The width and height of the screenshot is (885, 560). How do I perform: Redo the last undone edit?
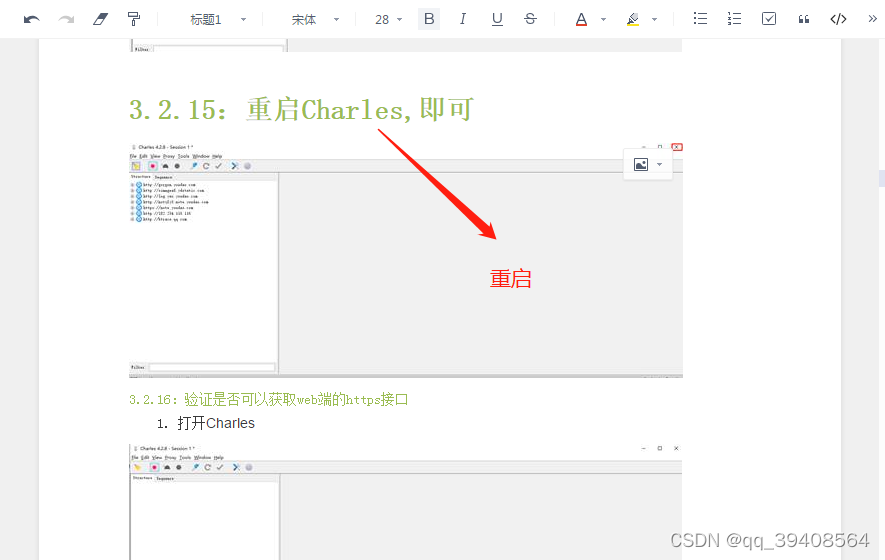67,19
